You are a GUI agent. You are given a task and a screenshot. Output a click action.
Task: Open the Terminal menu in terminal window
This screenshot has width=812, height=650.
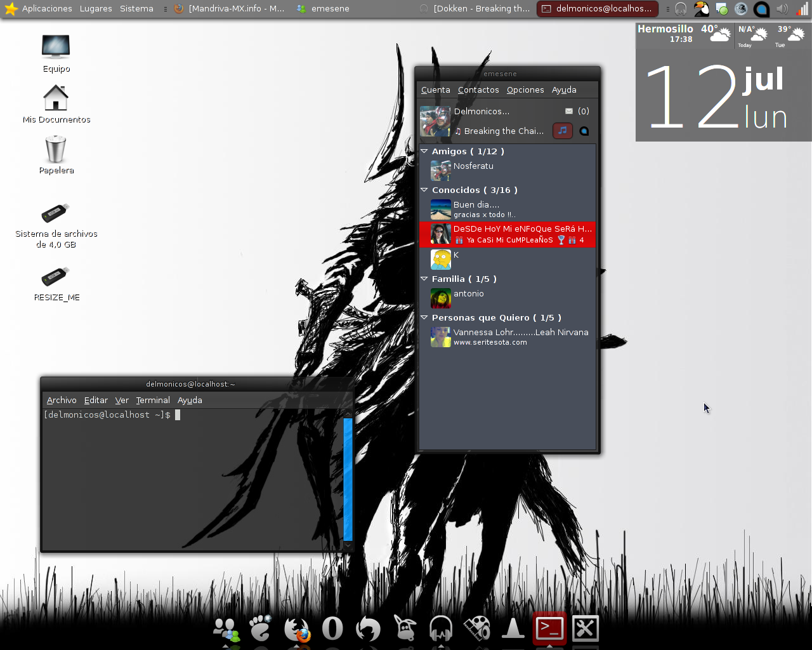[x=153, y=400]
